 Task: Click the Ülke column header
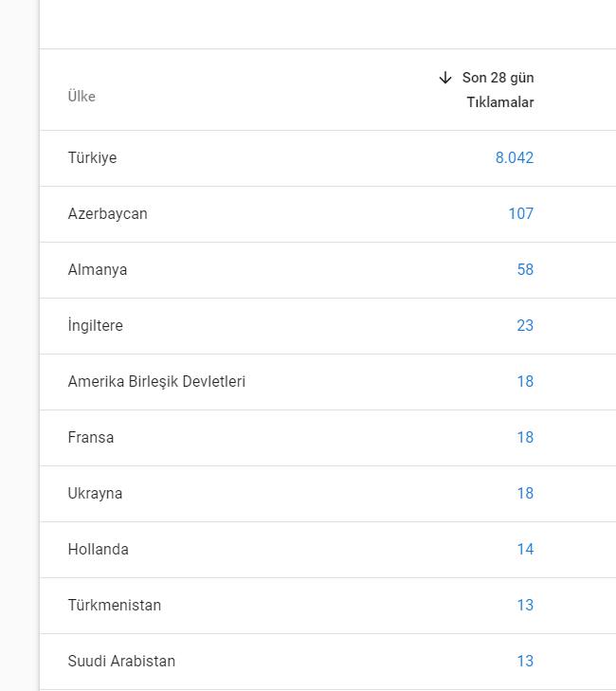pyautogui.click(x=82, y=96)
